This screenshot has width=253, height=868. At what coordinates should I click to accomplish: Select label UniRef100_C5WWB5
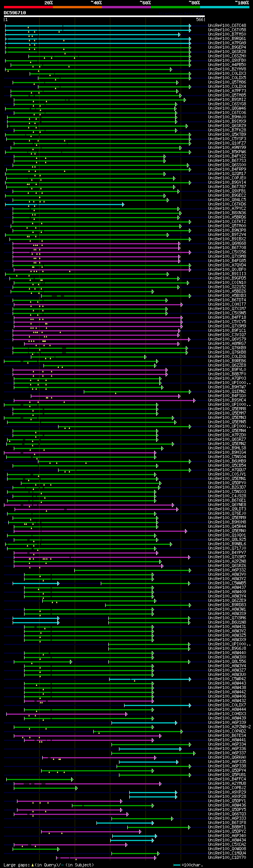click(x=227, y=583)
